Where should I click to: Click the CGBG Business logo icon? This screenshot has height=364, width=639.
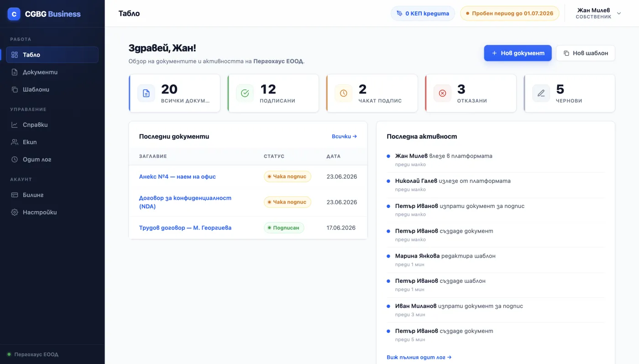coord(14,14)
